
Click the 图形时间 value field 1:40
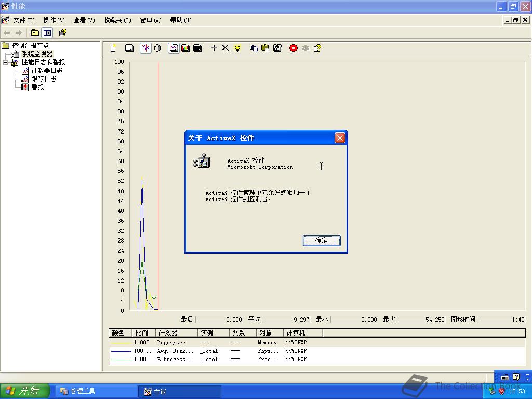click(x=501, y=320)
